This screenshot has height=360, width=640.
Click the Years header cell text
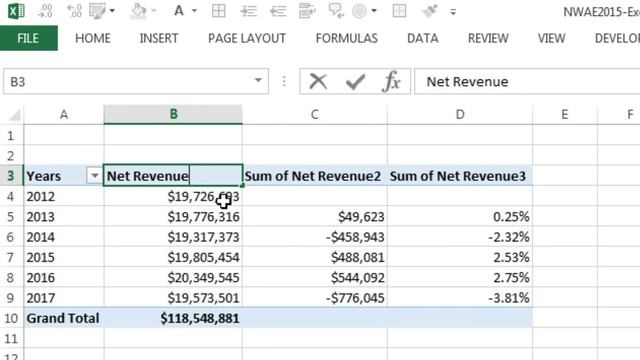click(x=44, y=176)
